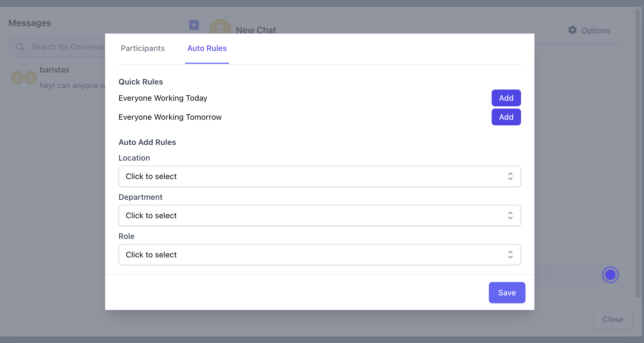
Task: Open the Department dropdown
Action: [319, 215]
